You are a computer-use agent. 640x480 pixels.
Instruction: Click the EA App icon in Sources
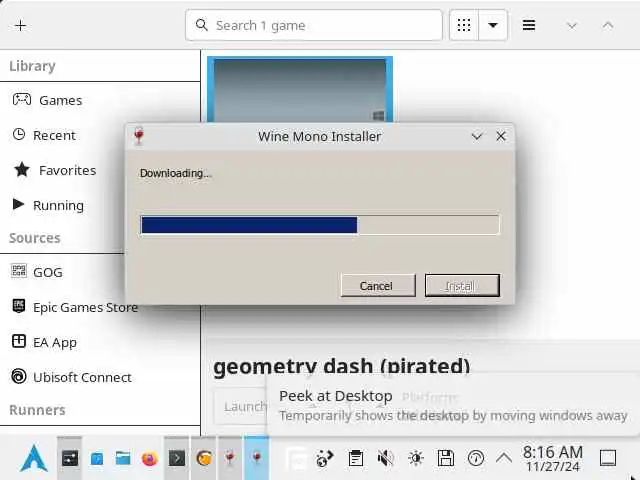pyautogui.click(x=19, y=341)
